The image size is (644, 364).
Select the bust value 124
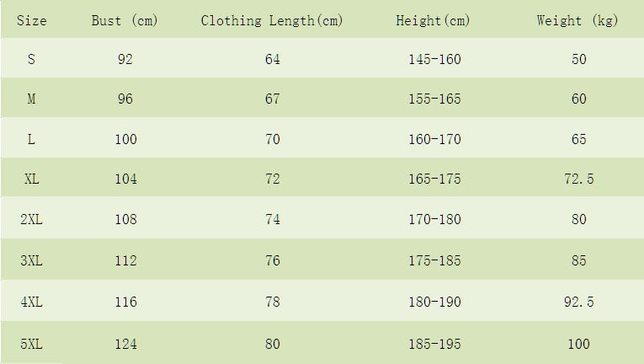[x=125, y=343]
